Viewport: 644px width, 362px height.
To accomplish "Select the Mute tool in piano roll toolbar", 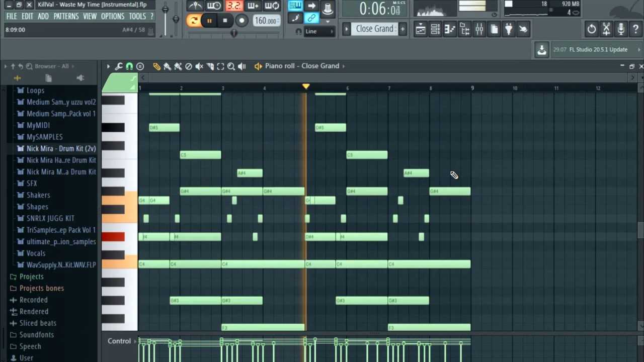I will point(199,66).
